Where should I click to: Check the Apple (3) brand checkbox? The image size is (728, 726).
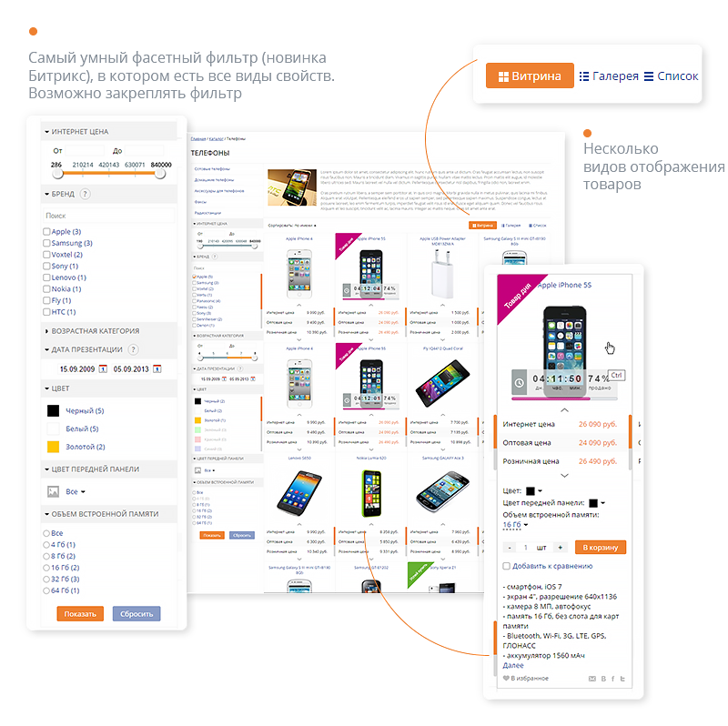[46, 232]
